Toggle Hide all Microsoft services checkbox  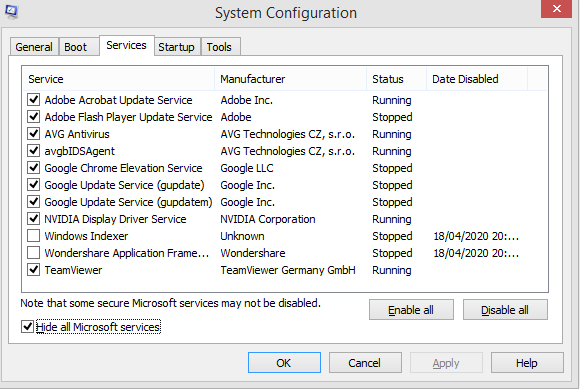click(x=27, y=327)
